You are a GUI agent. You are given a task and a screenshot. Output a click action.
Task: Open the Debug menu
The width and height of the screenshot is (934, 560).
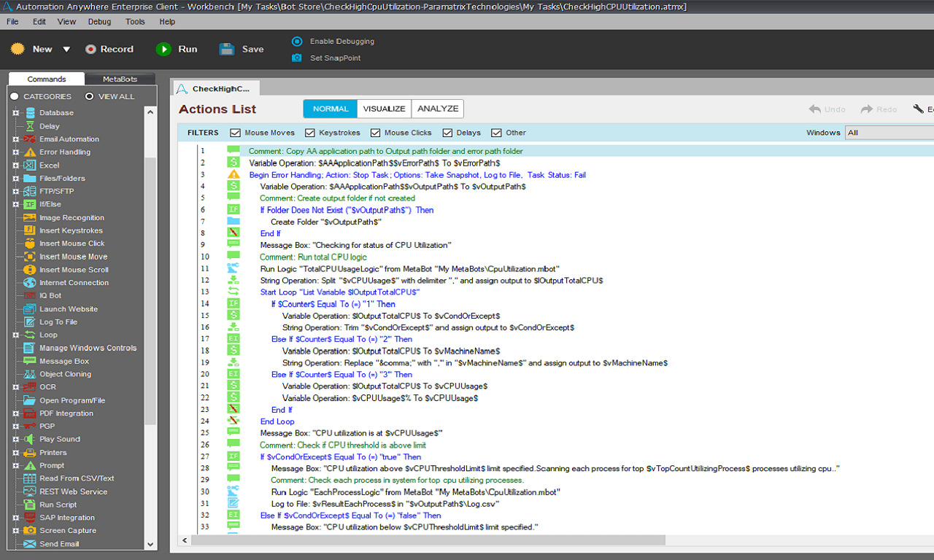pos(100,22)
